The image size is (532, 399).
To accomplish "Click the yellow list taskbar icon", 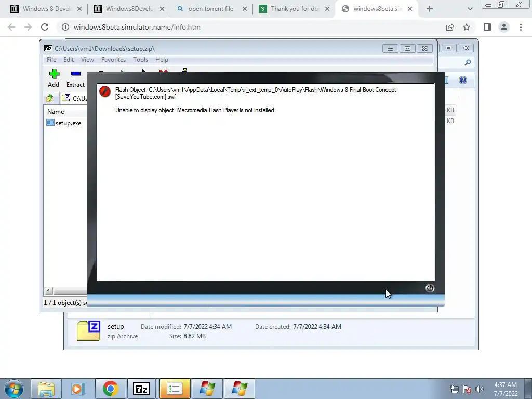I will 175,389.
